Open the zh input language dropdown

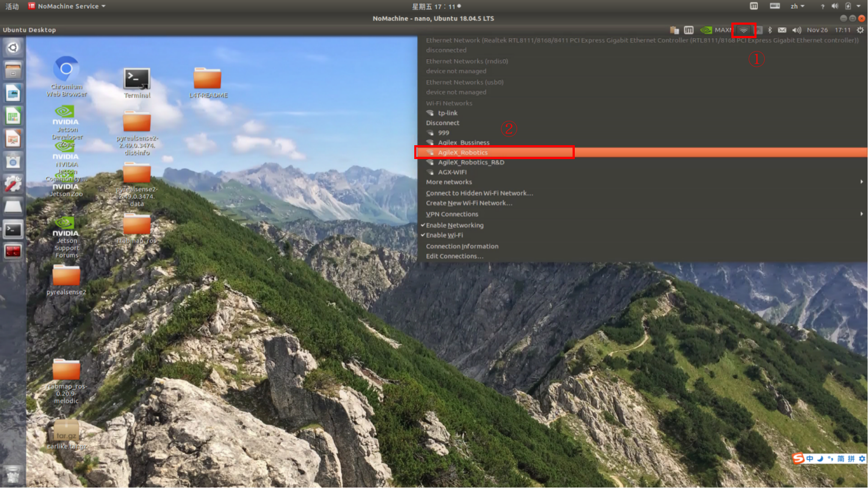[797, 6]
